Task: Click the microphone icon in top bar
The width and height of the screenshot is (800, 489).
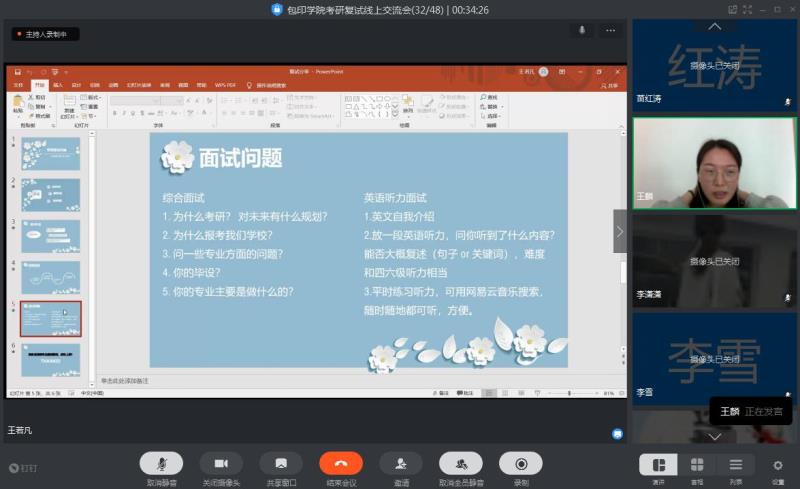Action: [581, 31]
